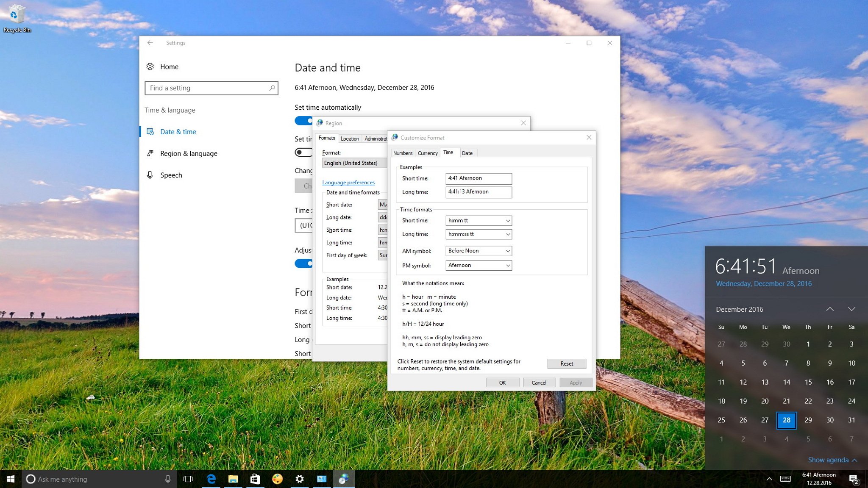Expand the AM symbol dropdown

507,250
